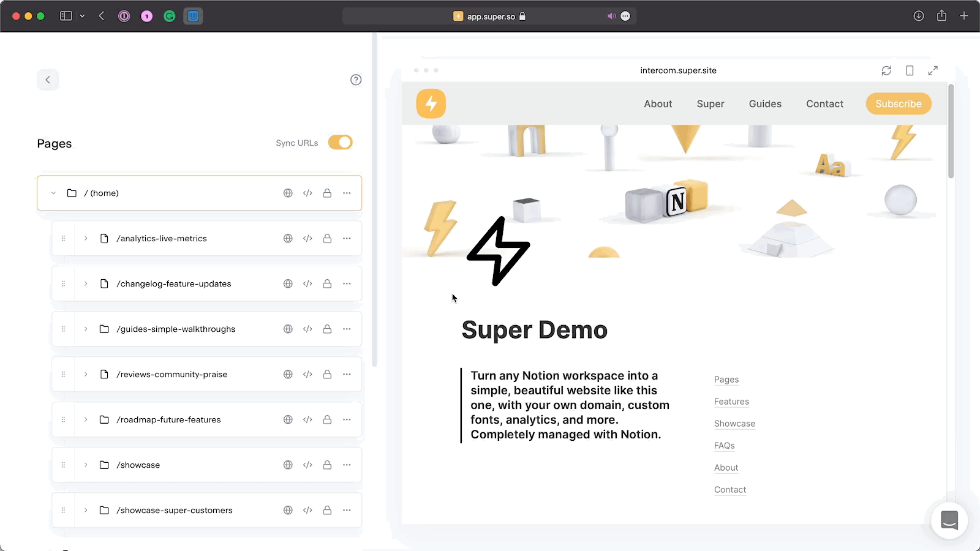Open the help question mark icon
The height and width of the screenshot is (551, 980).
coord(356,80)
